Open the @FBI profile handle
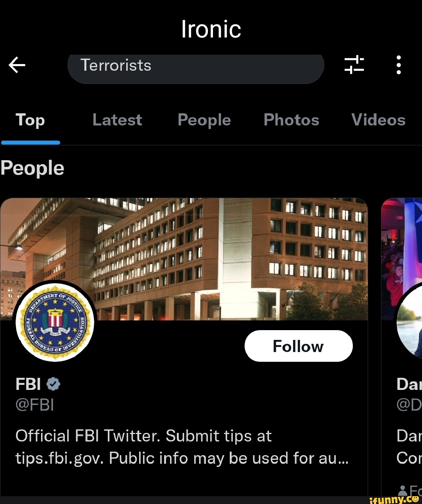The height and width of the screenshot is (504, 422). [34, 405]
